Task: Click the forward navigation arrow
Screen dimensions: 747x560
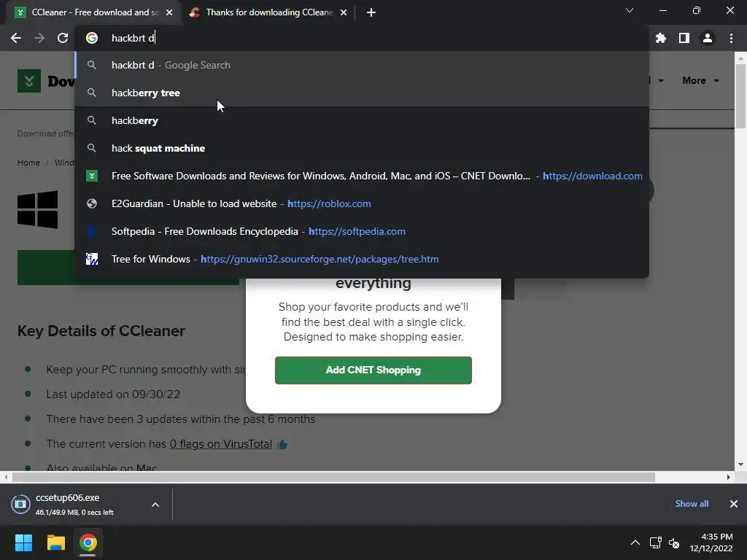Action: [x=39, y=38]
